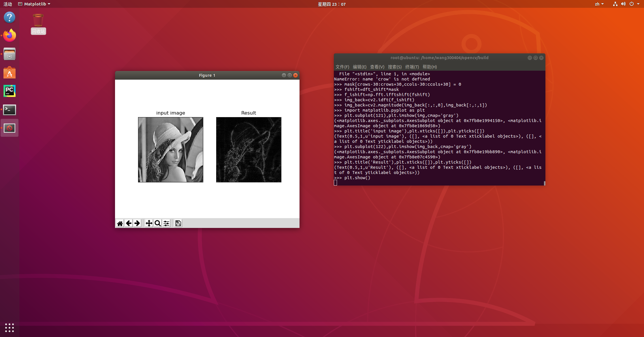Viewport: 644px width, 337px height.
Task: Click the Save figure floppy disk icon
Action: pos(178,223)
